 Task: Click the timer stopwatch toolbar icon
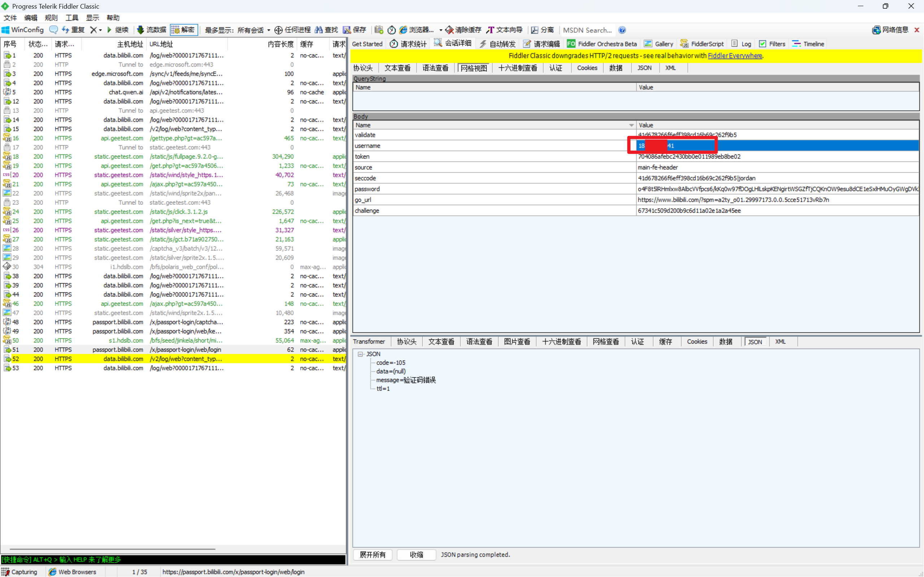pyautogui.click(x=391, y=30)
